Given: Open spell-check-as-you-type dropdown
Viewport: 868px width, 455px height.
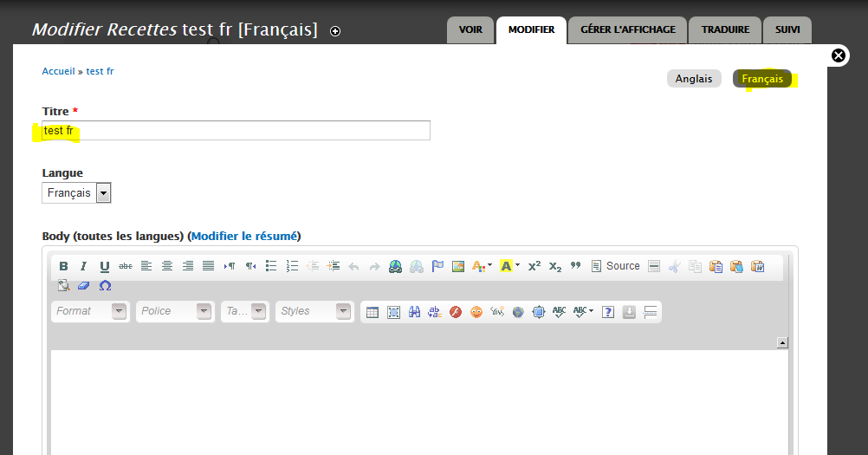Looking at the screenshot, I should click(x=584, y=312).
